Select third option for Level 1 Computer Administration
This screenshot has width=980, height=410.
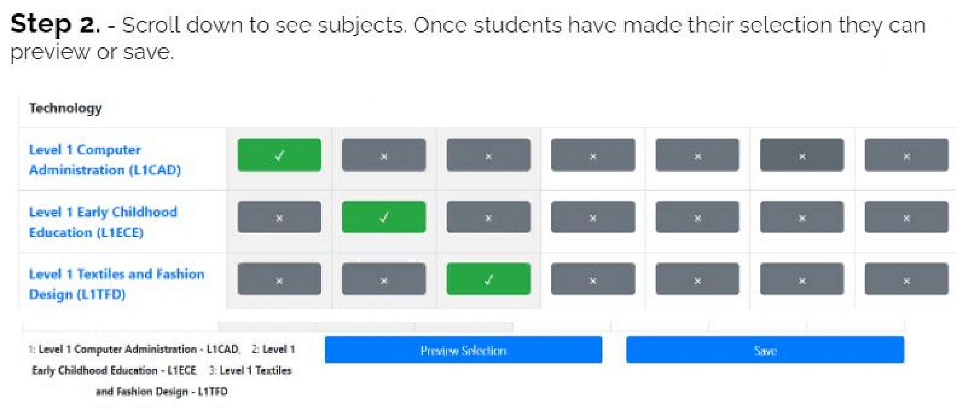tap(488, 155)
